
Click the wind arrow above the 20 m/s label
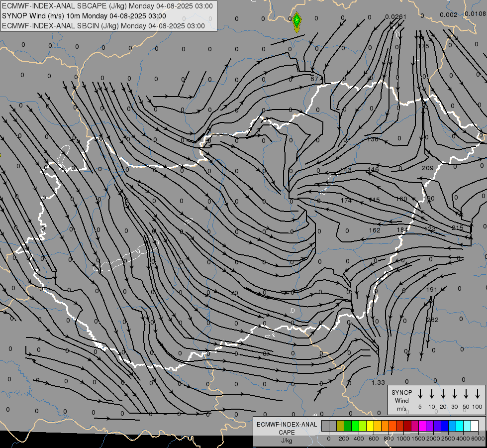[x=443, y=394]
